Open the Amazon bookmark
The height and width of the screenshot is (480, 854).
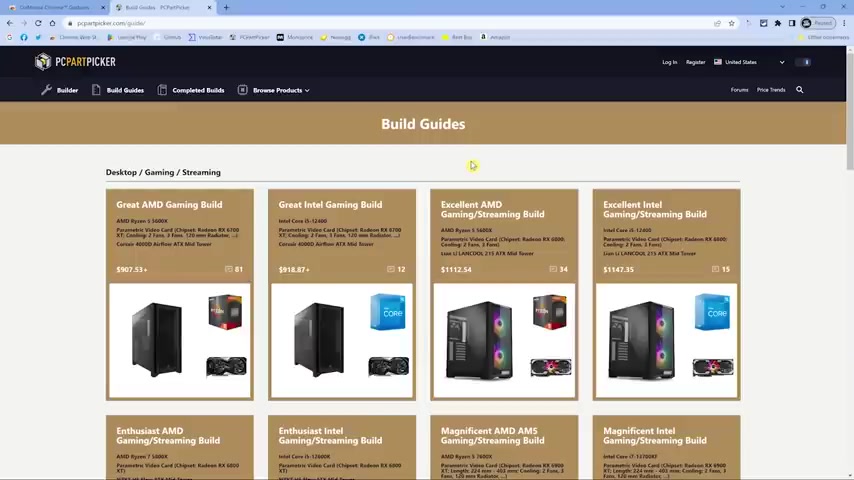[496, 37]
